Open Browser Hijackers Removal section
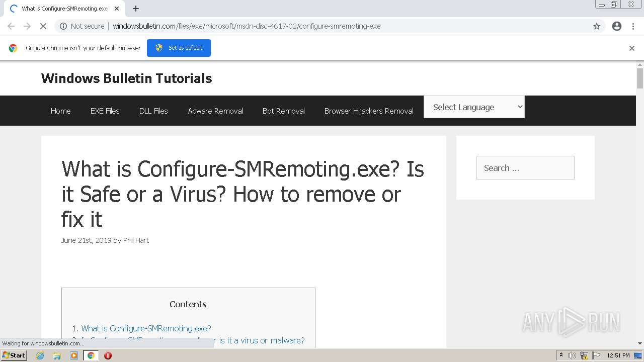Screen dimensions: 644x362 (369, 111)
